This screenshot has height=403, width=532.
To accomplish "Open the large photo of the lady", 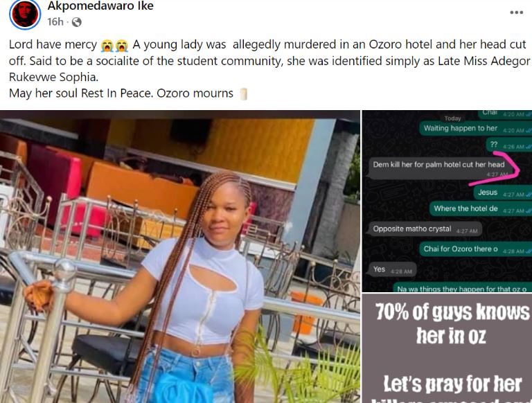I will tap(180, 256).
